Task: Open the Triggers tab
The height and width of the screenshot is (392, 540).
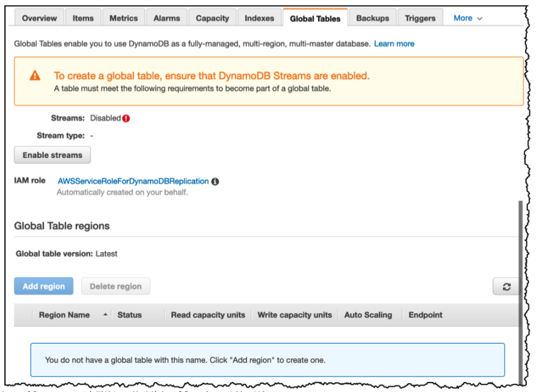Action: [x=420, y=18]
